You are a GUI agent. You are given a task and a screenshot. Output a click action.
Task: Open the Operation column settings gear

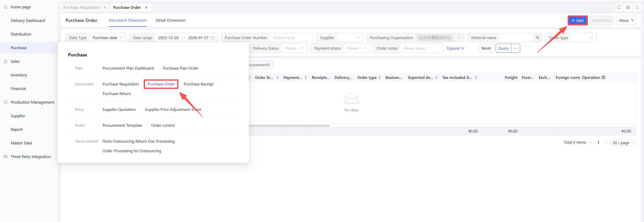603,77
